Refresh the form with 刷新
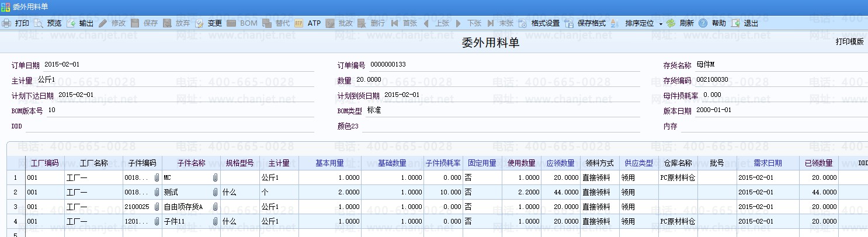This screenshot has height=237, width=868. click(671, 23)
